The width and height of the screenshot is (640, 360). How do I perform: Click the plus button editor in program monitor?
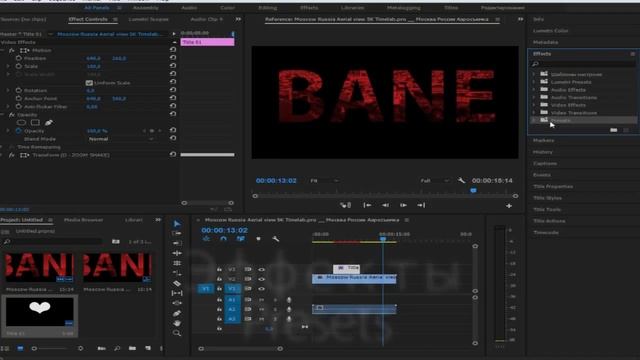pyautogui.click(x=509, y=206)
